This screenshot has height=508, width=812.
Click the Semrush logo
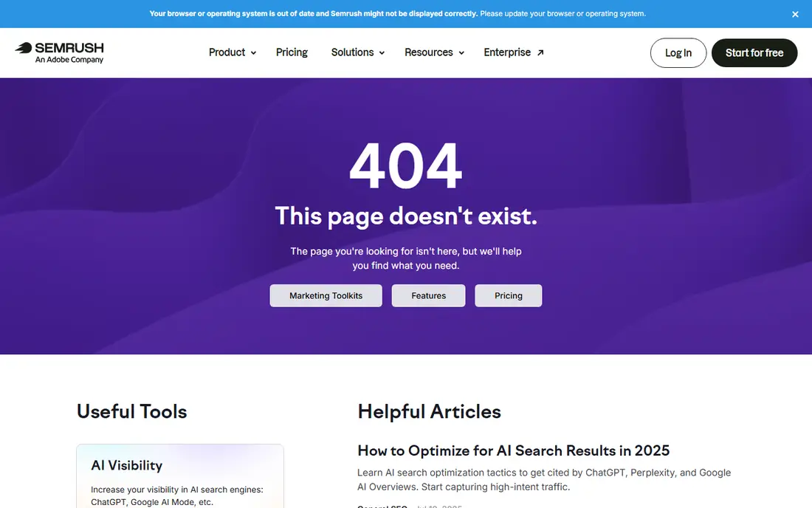tap(59, 53)
